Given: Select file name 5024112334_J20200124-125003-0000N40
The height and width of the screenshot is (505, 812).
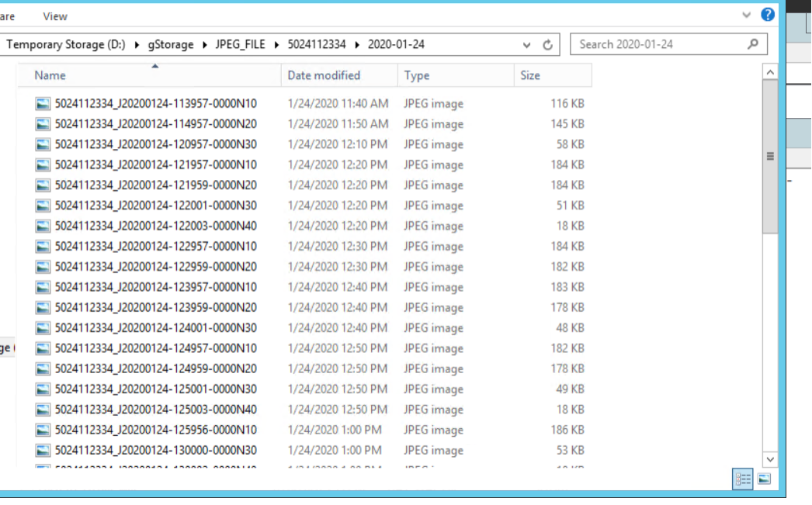Looking at the screenshot, I should pyautogui.click(x=156, y=410).
